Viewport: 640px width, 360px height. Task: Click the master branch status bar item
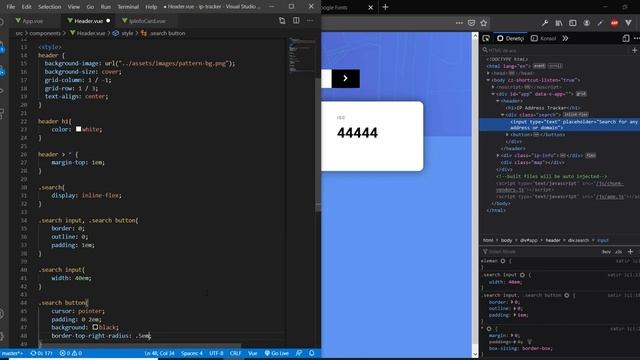pyautogui.click(x=12, y=353)
